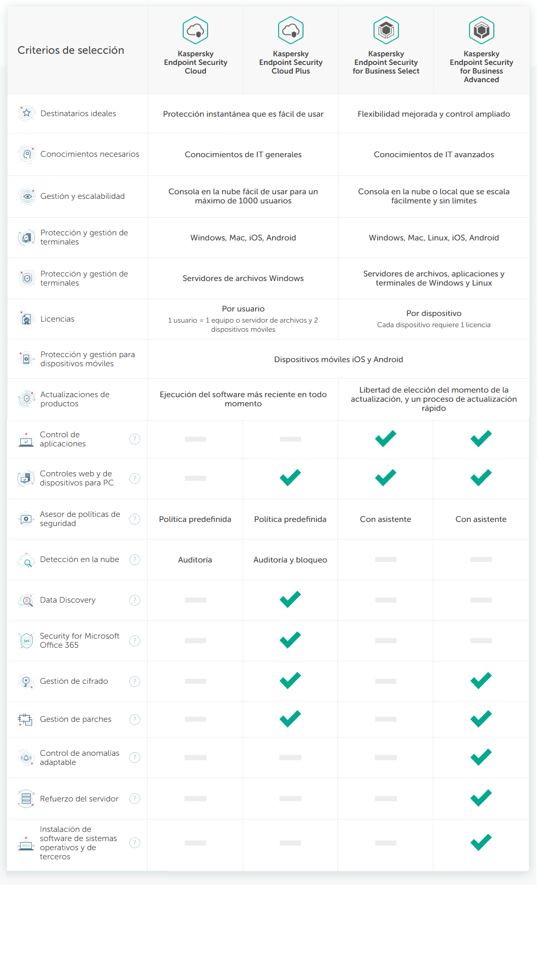Click the Kaspersky Endpoint Security Cloud icon

click(x=195, y=30)
